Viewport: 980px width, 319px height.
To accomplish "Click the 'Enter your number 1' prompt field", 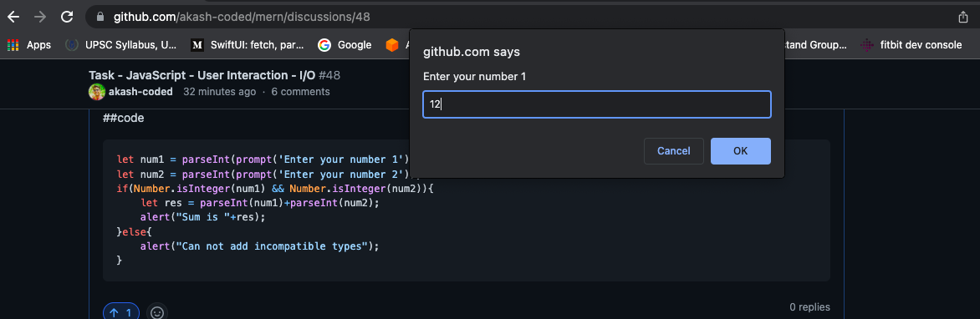I will click(597, 105).
